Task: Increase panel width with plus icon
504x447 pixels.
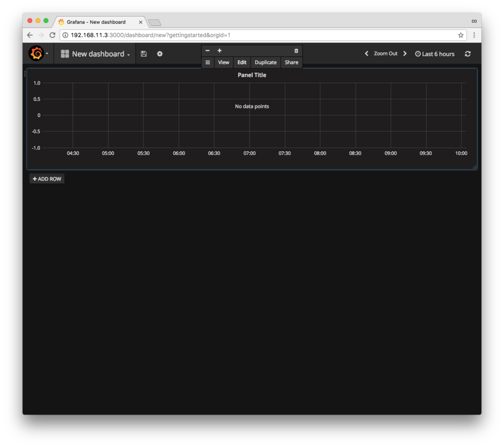Action: (x=220, y=51)
